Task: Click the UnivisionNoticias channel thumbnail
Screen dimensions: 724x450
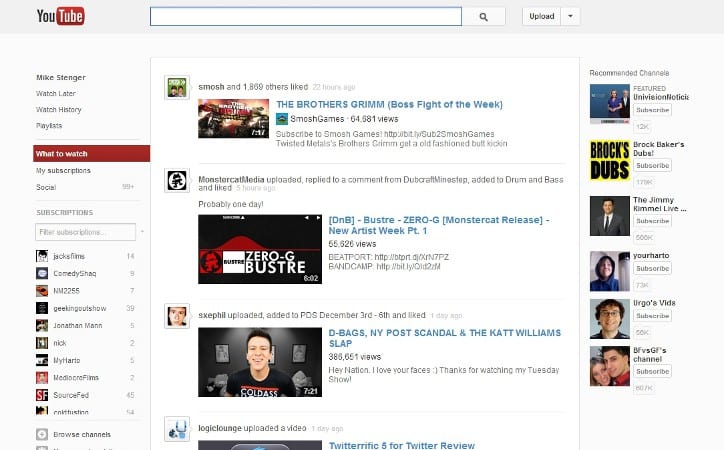Action: click(x=609, y=104)
